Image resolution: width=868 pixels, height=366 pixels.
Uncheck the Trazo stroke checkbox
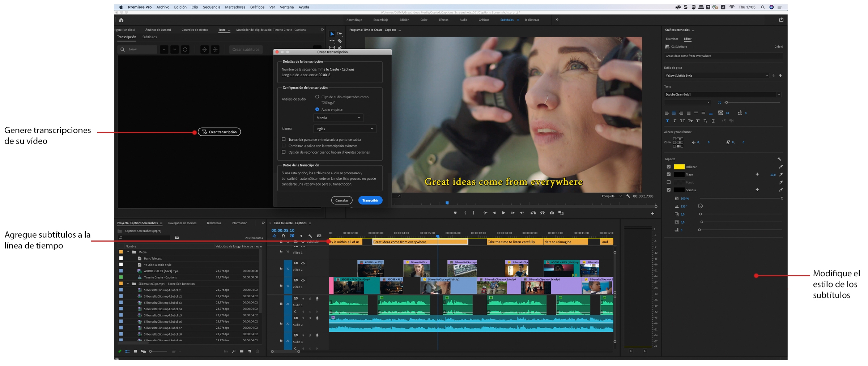(x=668, y=174)
